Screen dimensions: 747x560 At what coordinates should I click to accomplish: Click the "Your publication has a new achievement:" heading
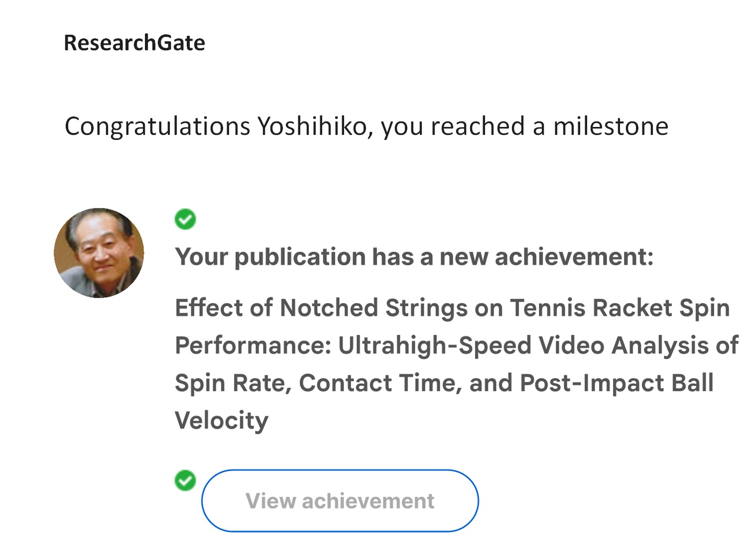point(414,257)
